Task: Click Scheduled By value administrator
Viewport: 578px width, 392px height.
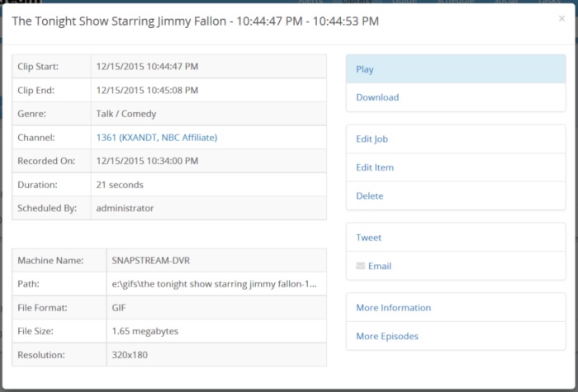Action: (x=125, y=208)
